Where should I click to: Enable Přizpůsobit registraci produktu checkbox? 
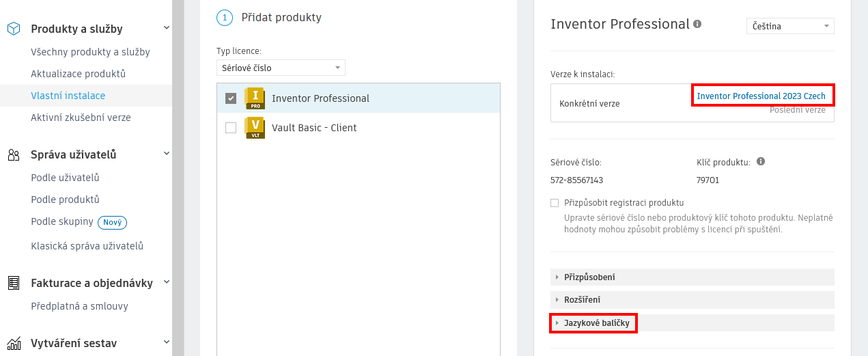coord(555,203)
